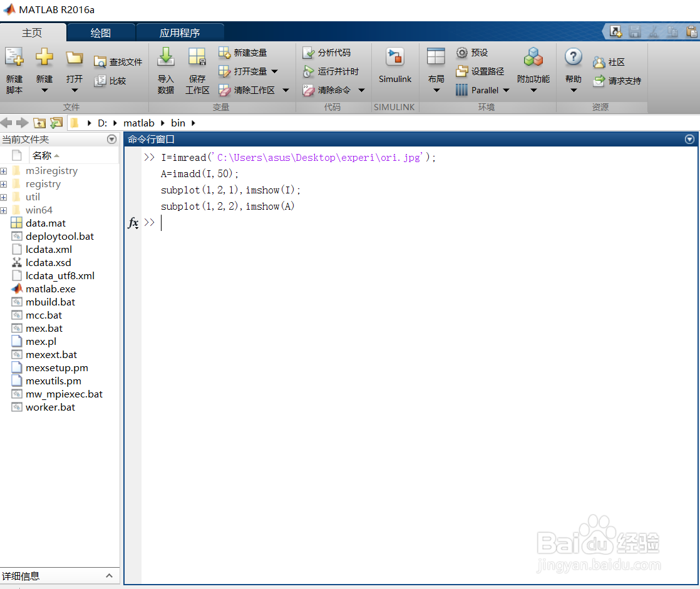Click the Layout (布局) icon
Screen dimensions: 700x589
436,57
